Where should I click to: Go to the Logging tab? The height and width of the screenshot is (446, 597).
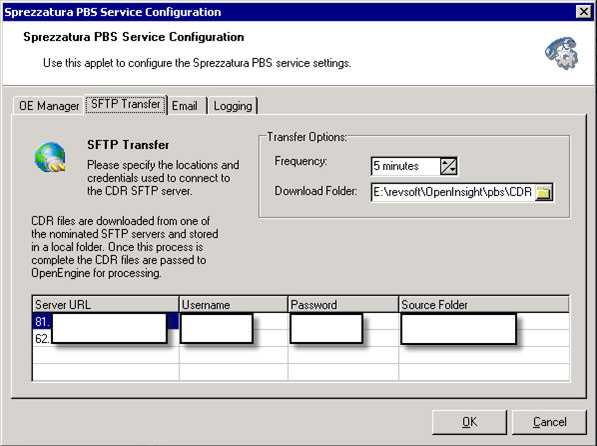233,106
